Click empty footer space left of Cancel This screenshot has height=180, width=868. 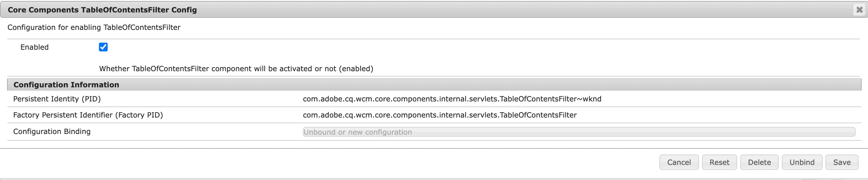coord(337,162)
